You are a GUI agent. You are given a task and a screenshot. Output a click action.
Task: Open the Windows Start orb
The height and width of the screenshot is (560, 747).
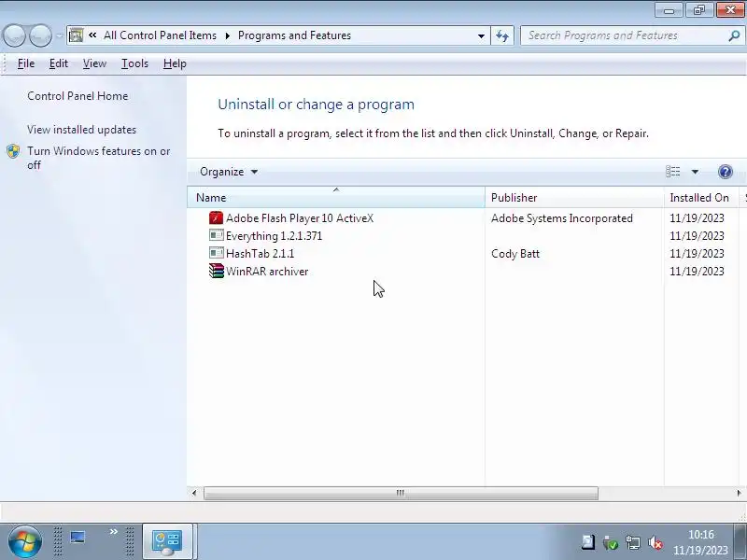[x=24, y=541]
